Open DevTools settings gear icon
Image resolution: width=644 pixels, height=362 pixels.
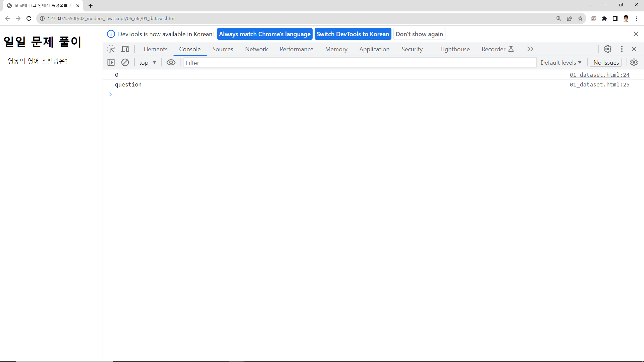click(x=608, y=49)
